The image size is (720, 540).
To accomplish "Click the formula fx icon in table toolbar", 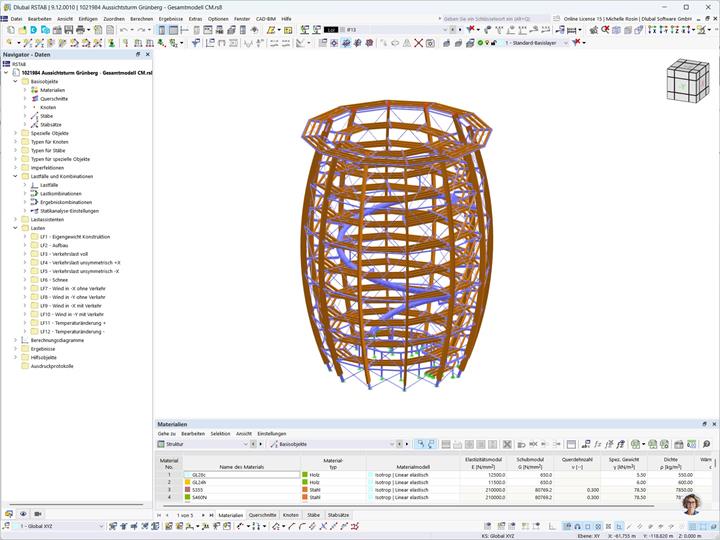I will point(597,444).
